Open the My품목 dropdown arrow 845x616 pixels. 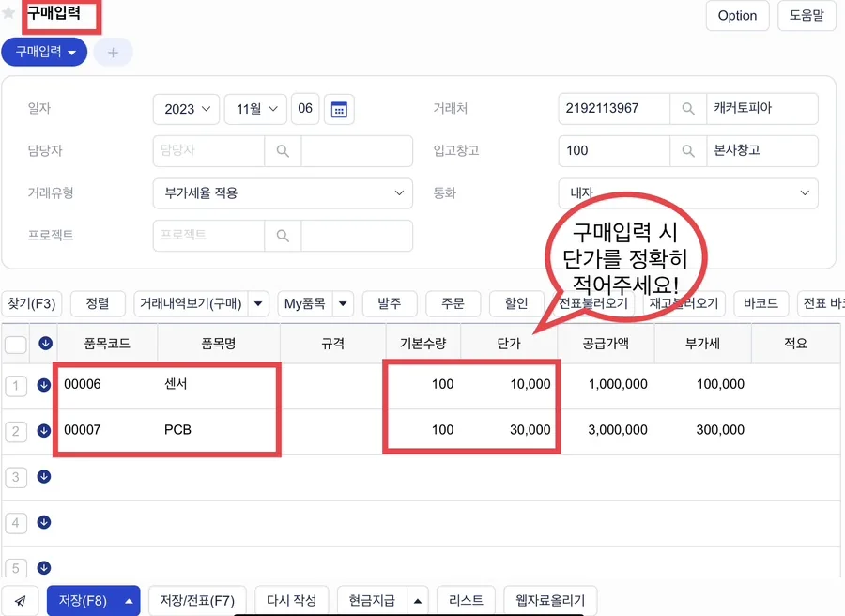coord(343,303)
